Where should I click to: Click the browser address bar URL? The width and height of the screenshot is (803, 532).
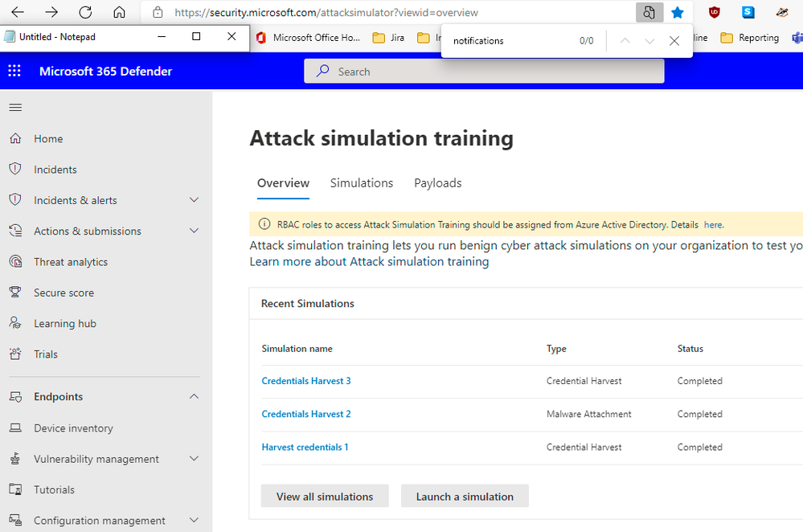326,12
